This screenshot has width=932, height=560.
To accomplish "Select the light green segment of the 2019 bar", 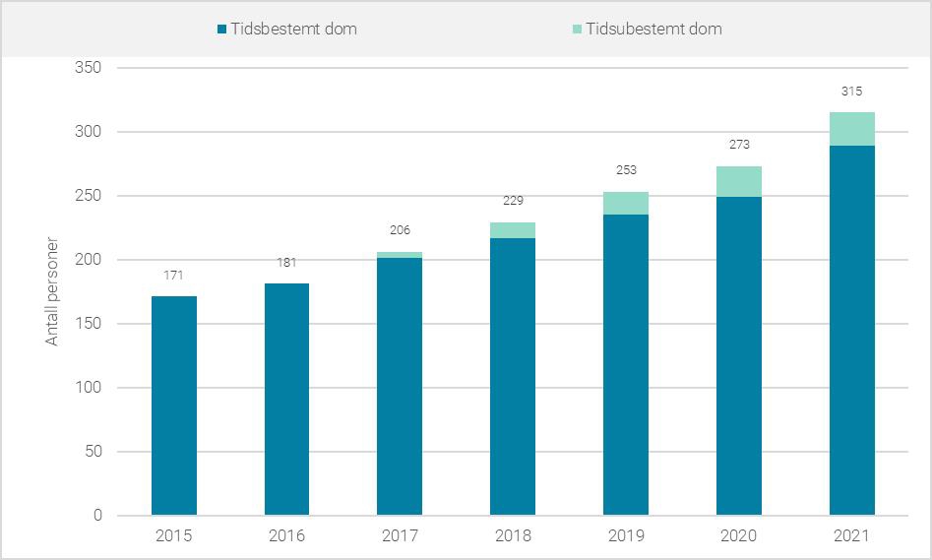I will click(626, 203).
